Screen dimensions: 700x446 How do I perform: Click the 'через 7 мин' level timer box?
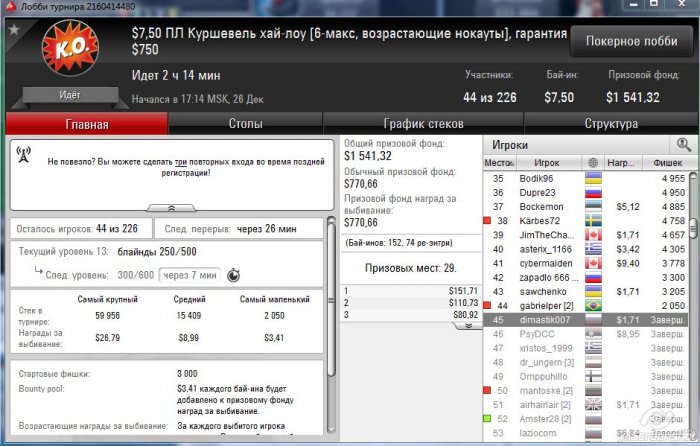point(190,275)
